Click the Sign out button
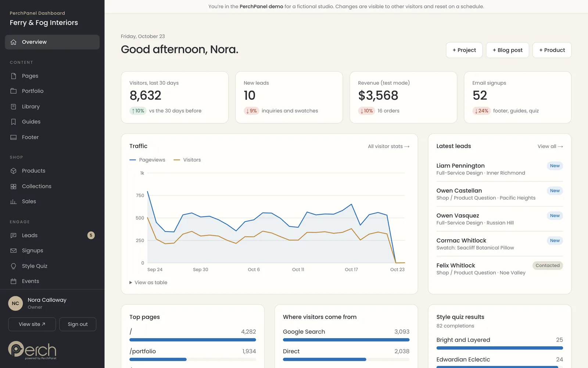 (x=78, y=324)
